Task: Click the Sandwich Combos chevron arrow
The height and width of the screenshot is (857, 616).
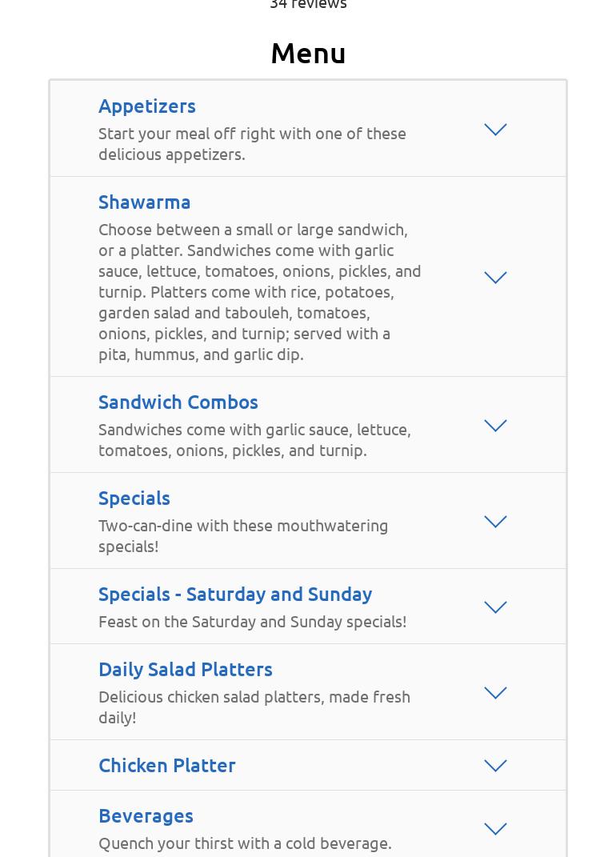Action: [x=495, y=426]
